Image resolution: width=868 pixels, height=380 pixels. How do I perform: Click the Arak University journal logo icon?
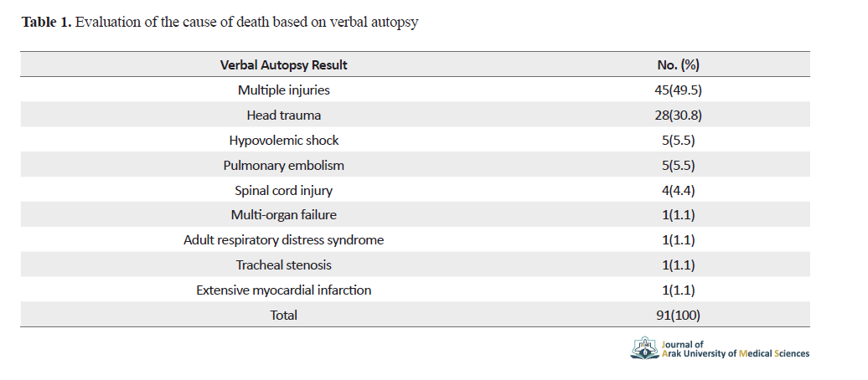click(645, 348)
